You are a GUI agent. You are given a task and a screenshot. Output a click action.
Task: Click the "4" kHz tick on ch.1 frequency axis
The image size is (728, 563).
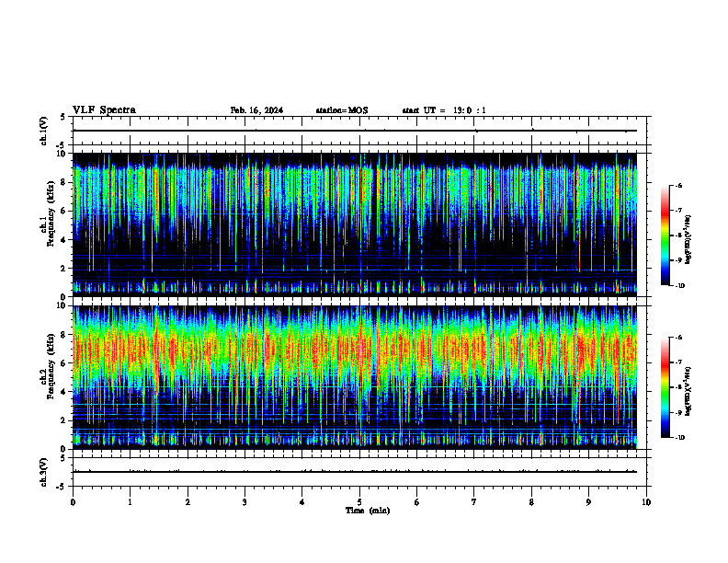[x=64, y=240]
